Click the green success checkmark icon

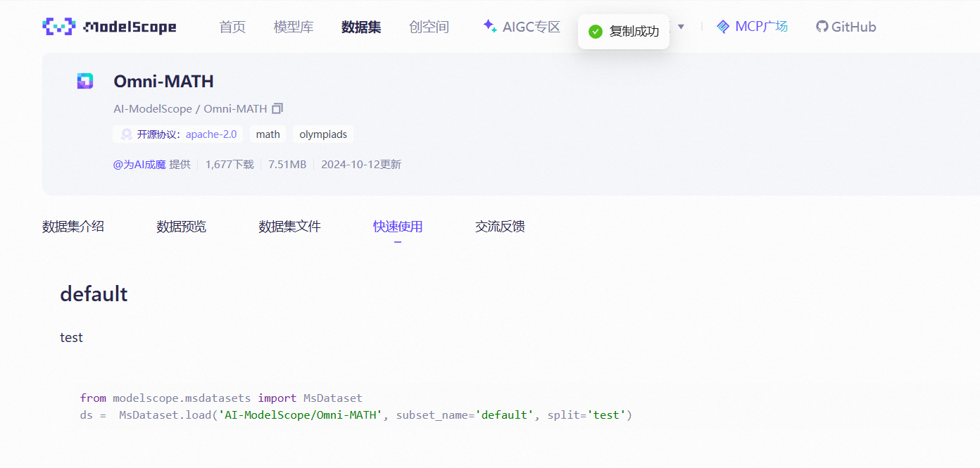(596, 32)
